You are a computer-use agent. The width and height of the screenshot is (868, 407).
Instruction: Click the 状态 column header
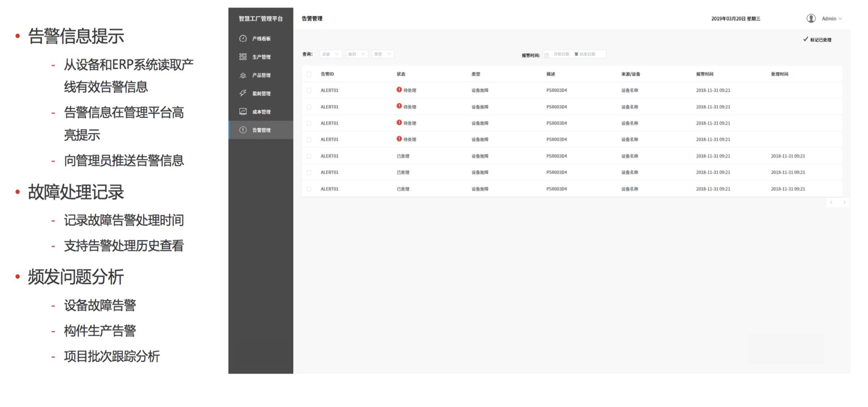click(401, 74)
